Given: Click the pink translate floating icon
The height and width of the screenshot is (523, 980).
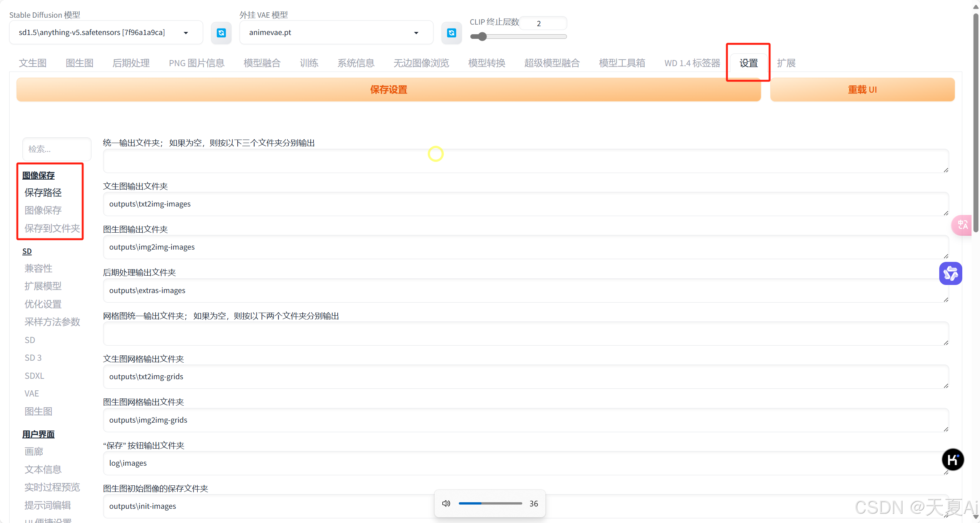Looking at the screenshot, I should click(x=963, y=225).
